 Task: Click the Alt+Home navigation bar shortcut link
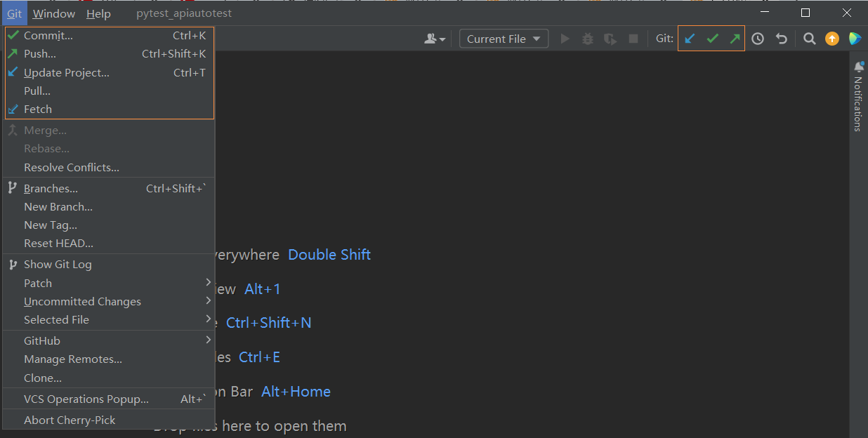point(296,391)
